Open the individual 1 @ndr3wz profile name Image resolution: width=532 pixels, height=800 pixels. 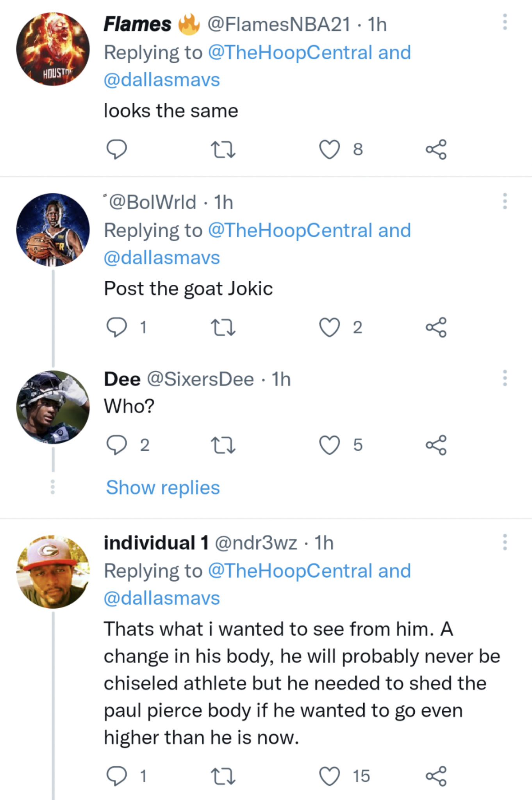pos(156,543)
